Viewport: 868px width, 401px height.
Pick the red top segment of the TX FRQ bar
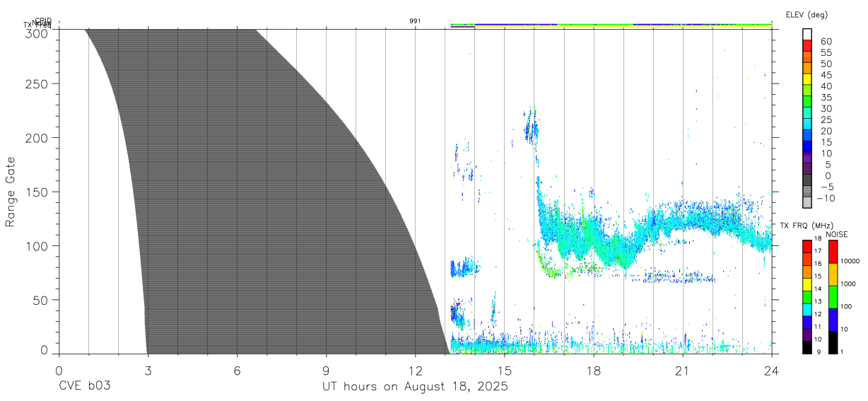pyautogui.click(x=807, y=247)
